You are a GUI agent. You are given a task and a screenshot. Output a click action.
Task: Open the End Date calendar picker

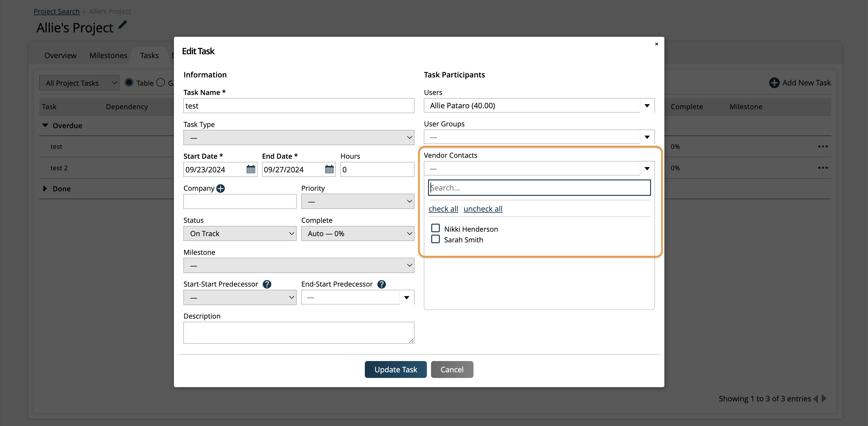[x=329, y=169]
